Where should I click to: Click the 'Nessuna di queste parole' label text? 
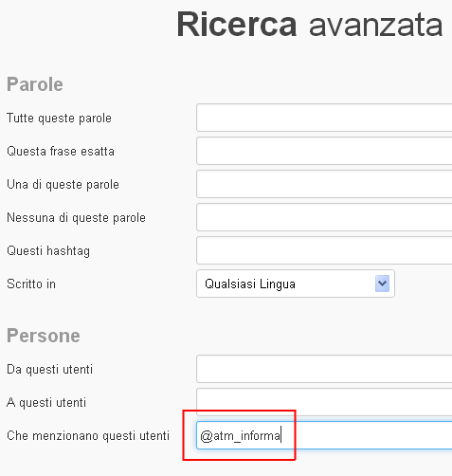(76, 218)
